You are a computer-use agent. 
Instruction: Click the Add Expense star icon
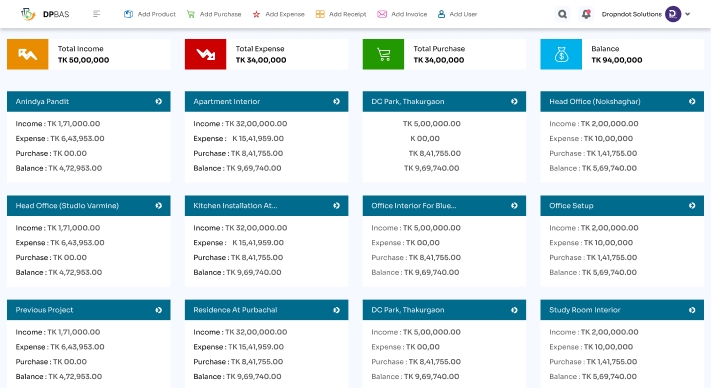coord(256,14)
